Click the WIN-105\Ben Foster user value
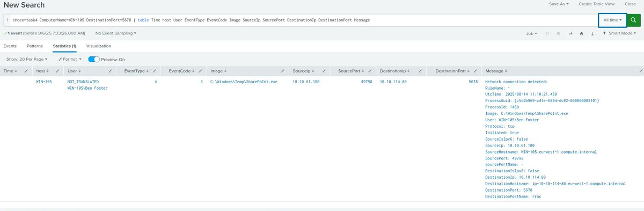The width and height of the screenshot is (644, 211). click(x=87, y=88)
